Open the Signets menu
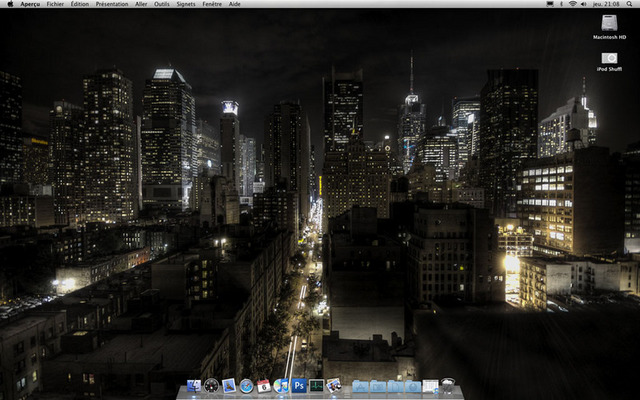Image resolution: width=640 pixels, height=400 pixels. (186, 4)
